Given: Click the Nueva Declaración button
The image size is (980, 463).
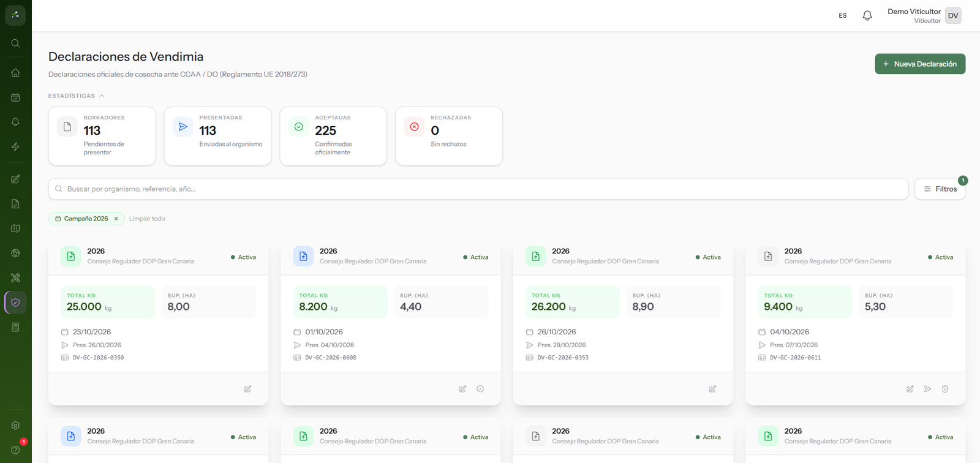Looking at the screenshot, I should (920, 64).
